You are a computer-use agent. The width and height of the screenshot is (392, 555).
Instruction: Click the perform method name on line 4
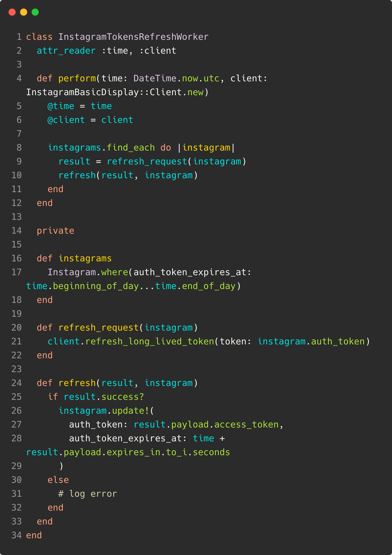(77, 78)
